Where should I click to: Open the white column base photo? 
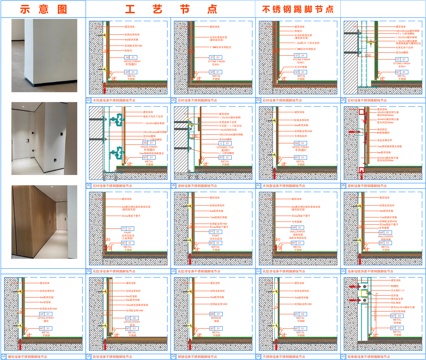point(44,55)
